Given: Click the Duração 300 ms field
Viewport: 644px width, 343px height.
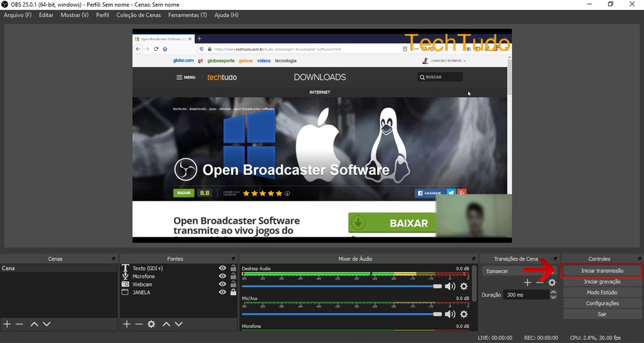Looking at the screenshot, I should coord(527,295).
